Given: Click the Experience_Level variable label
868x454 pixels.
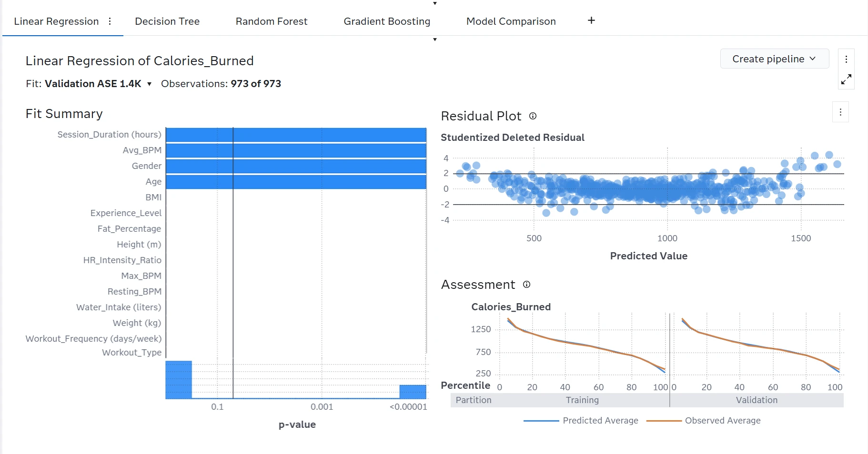Looking at the screenshot, I should pyautogui.click(x=126, y=213).
